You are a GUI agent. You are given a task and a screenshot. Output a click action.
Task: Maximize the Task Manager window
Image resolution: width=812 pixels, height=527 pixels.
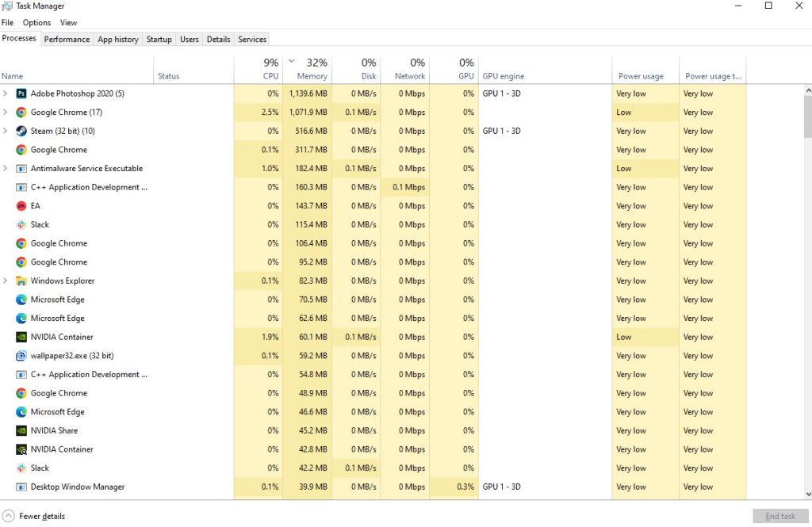(x=768, y=6)
